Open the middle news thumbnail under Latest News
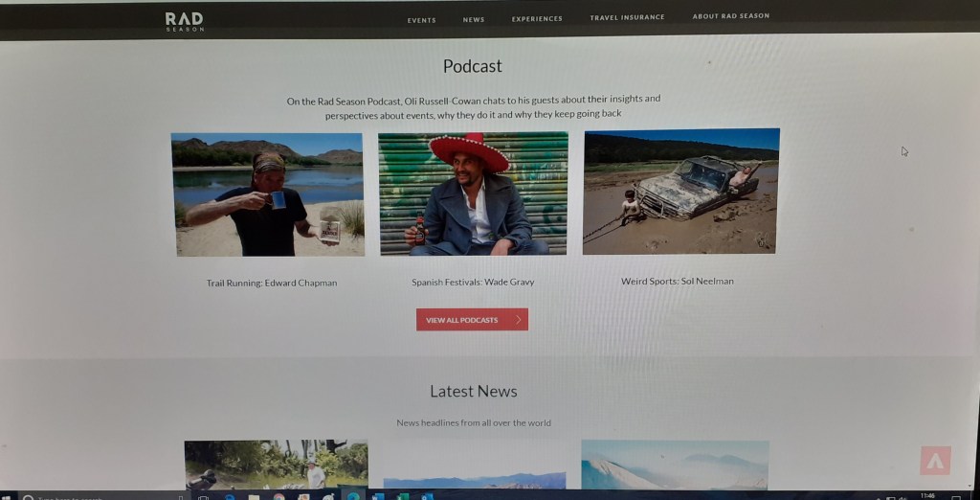Viewport: 980px width, 500px height. click(x=474, y=479)
